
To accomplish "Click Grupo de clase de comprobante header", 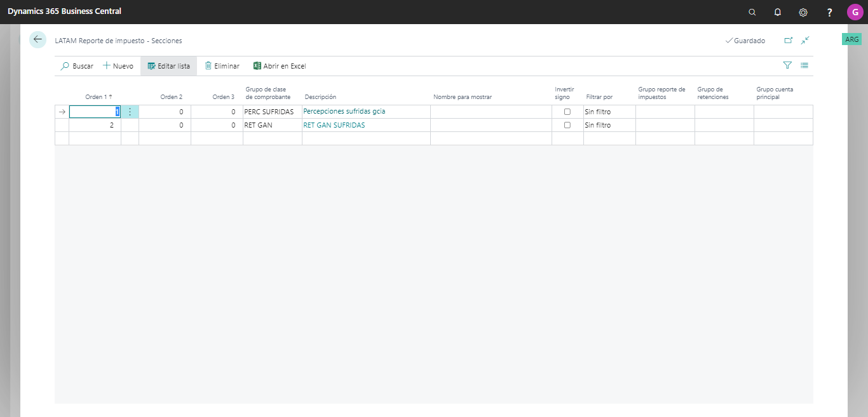I will (268, 93).
